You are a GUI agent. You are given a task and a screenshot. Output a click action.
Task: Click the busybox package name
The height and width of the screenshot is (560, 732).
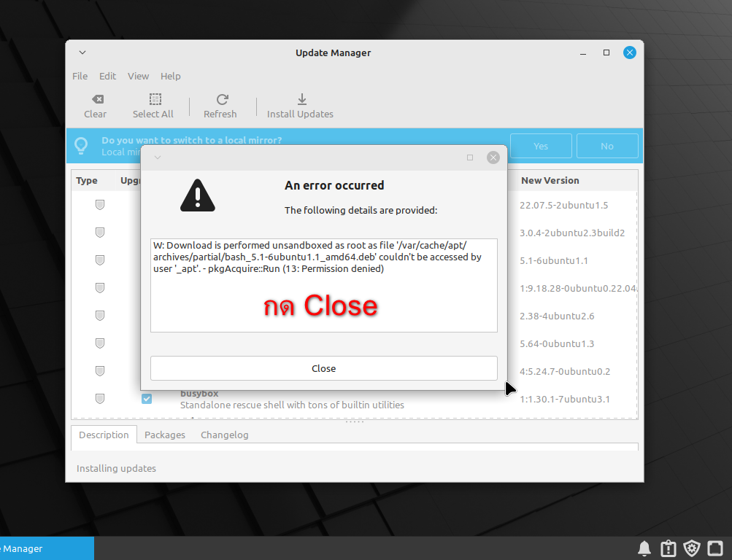click(x=199, y=394)
